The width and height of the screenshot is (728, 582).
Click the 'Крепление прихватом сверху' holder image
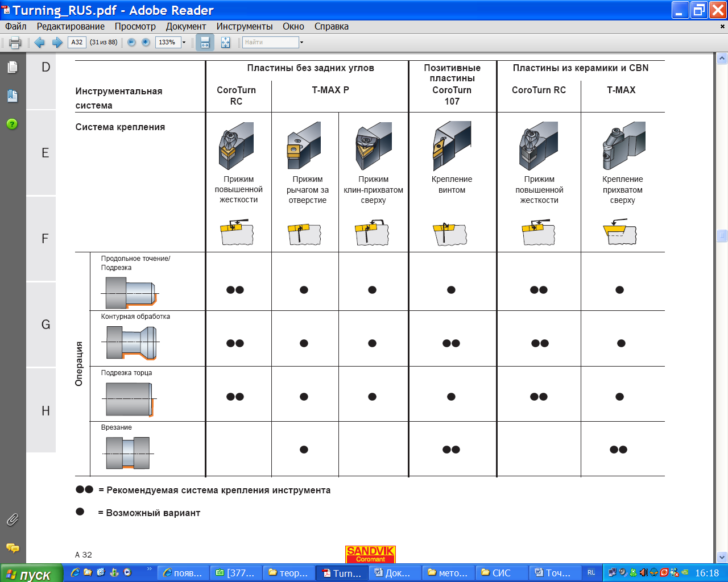[x=623, y=146]
